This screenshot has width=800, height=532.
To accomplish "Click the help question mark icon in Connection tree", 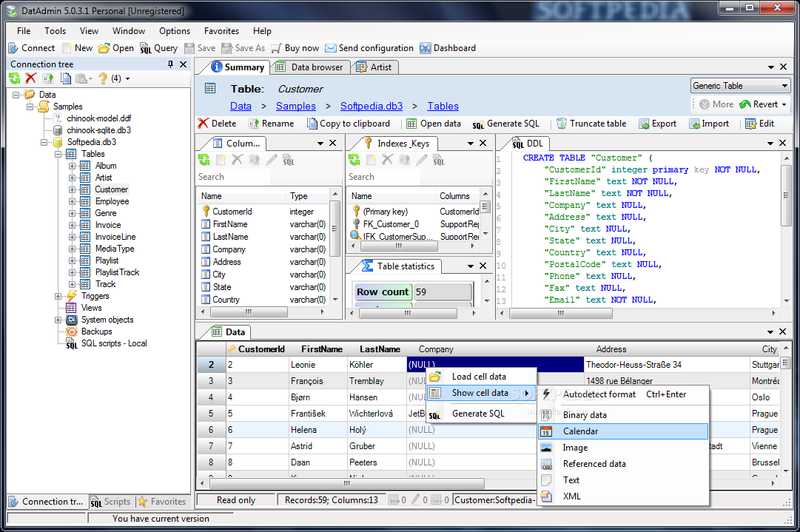I will click(x=103, y=78).
